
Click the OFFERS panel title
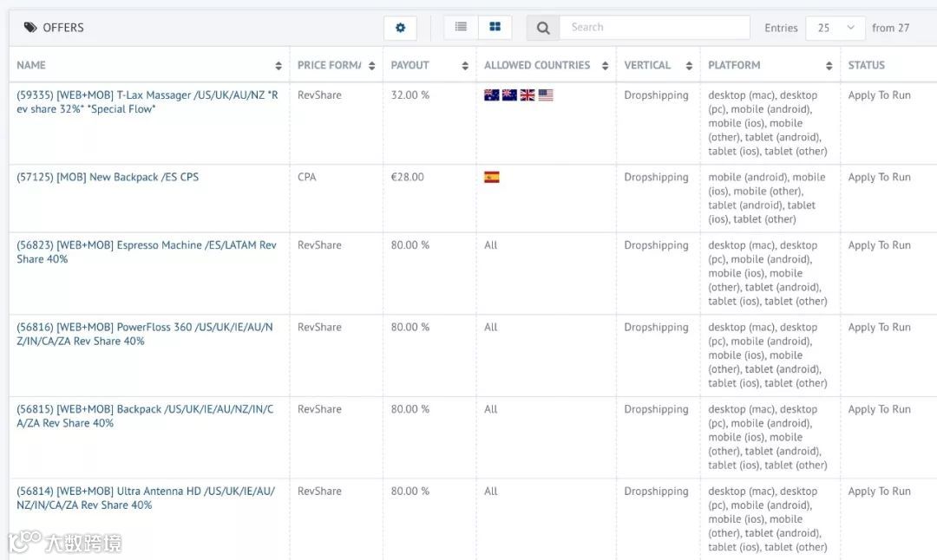63,28
